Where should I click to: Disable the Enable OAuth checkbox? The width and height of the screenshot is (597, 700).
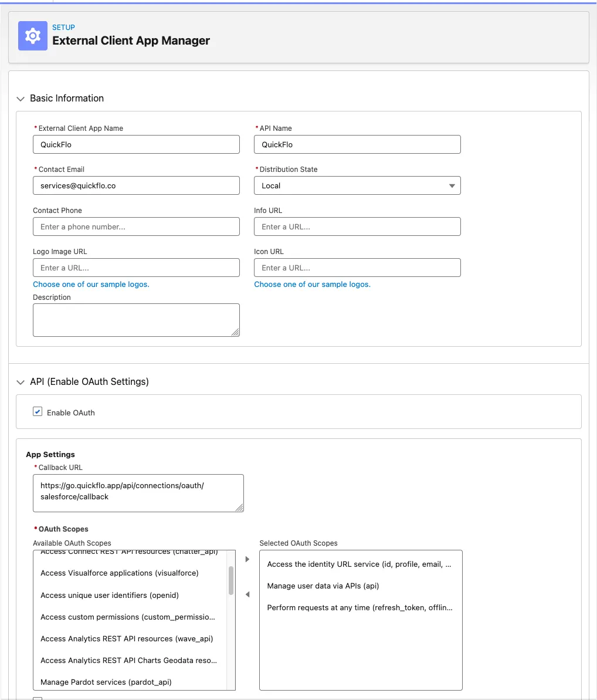(38, 411)
